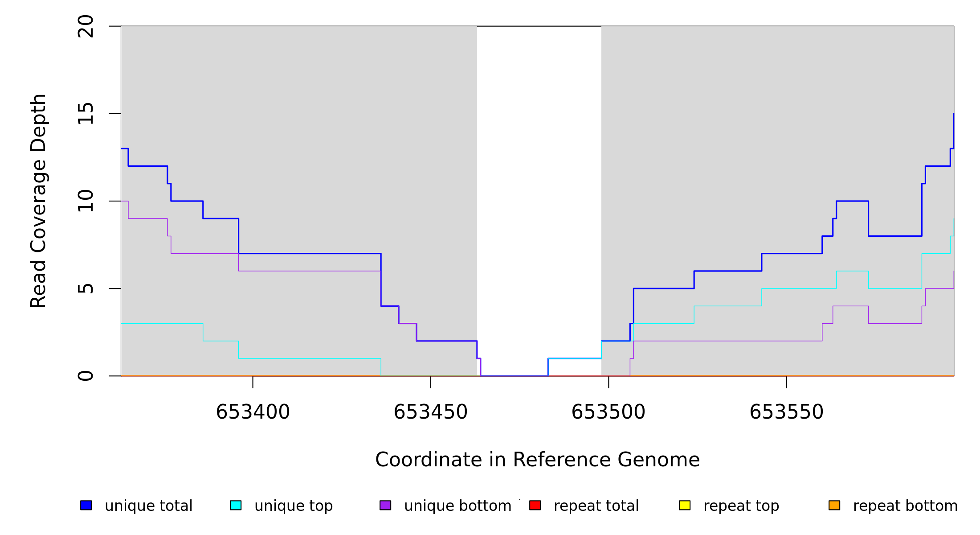Click the orange repeat bottom legend swatch
The width and height of the screenshot is (980, 535).
point(834,505)
